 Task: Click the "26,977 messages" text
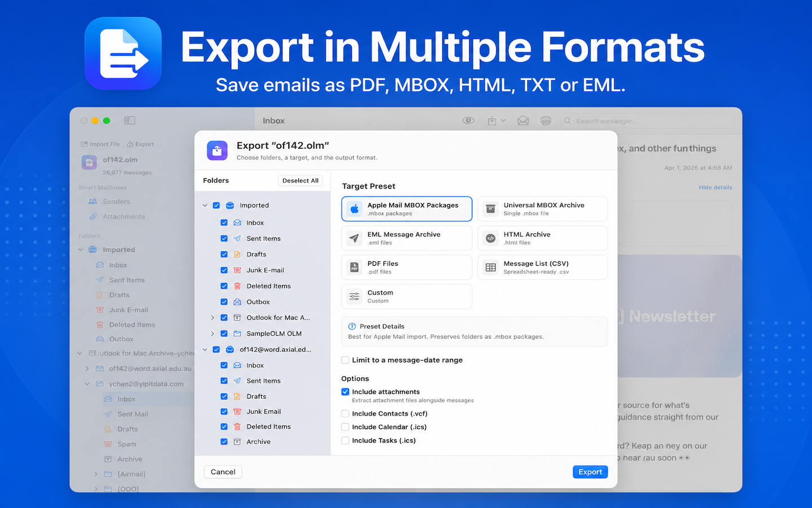tap(127, 173)
